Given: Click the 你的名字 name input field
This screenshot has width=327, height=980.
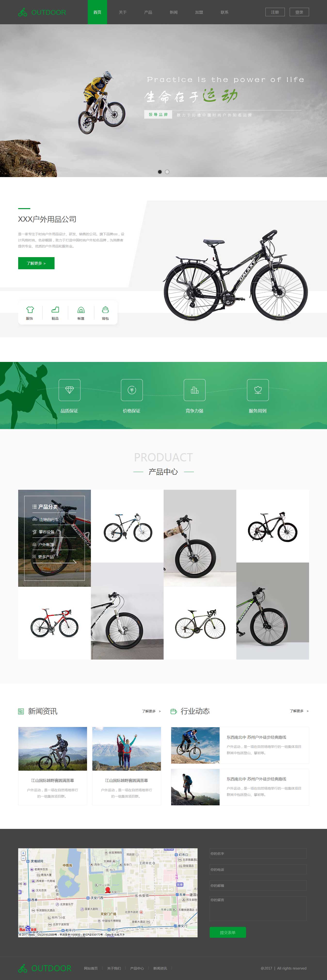Looking at the screenshot, I should tap(258, 853).
